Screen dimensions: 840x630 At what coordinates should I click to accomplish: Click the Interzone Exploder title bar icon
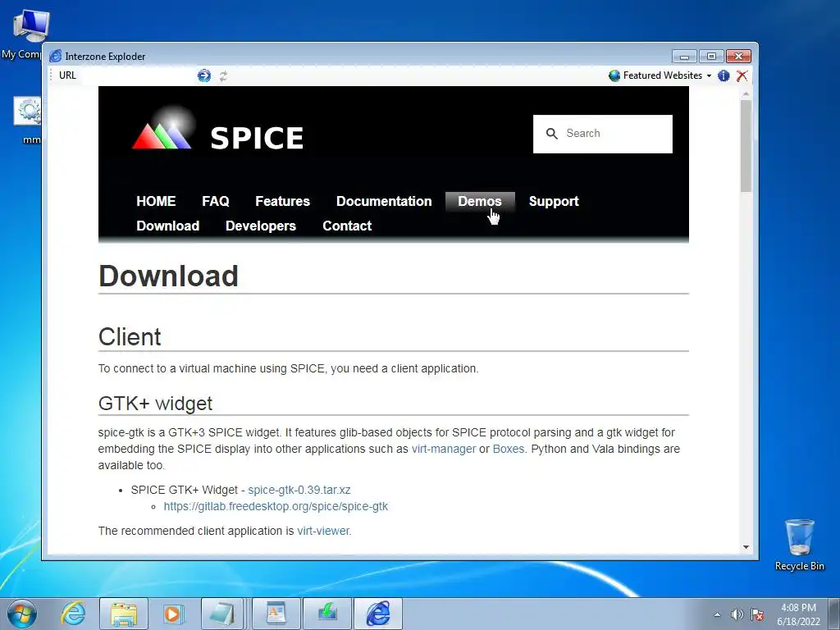[55, 56]
